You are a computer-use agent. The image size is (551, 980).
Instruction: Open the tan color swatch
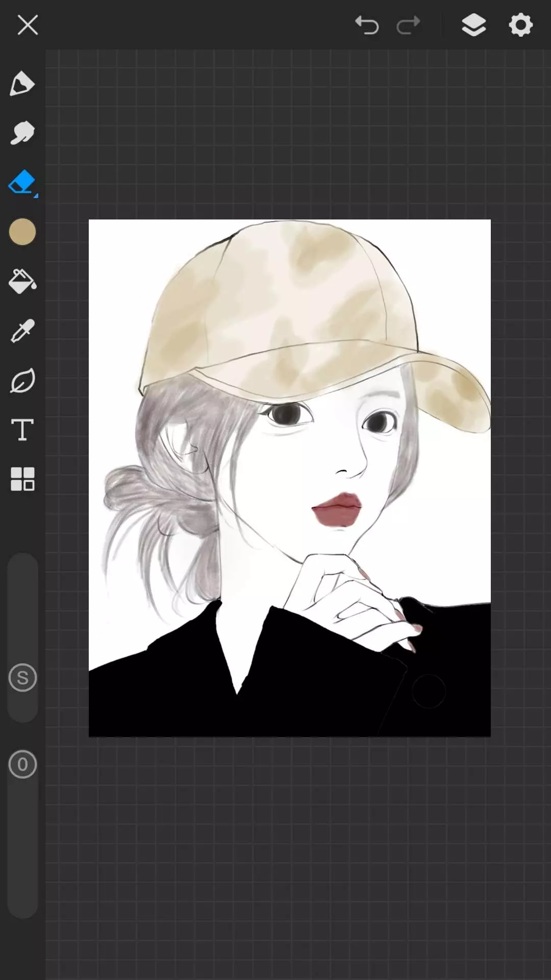[22, 232]
